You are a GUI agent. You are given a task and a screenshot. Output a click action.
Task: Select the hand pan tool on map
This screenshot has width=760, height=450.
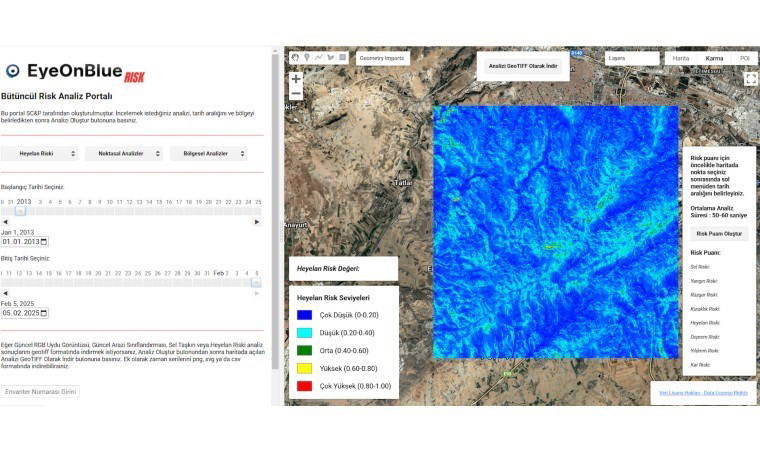[295, 58]
